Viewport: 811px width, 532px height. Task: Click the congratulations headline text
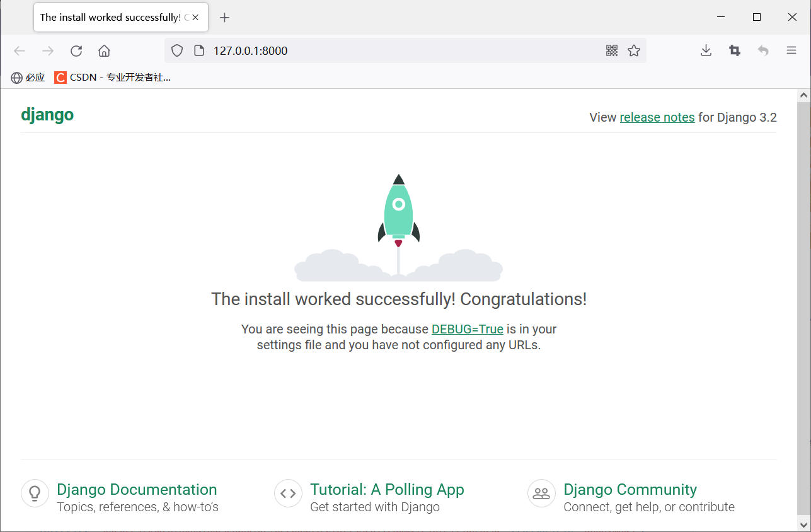click(x=399, y=299)
